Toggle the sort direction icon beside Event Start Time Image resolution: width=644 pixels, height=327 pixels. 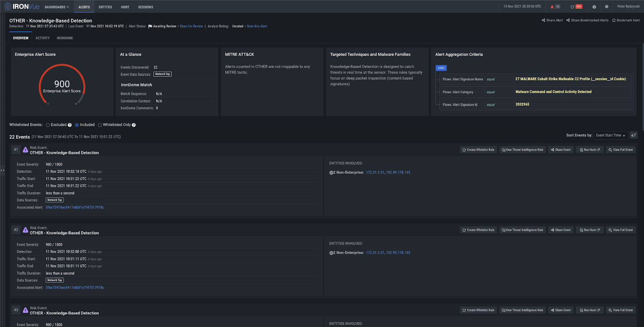[x=634, y=135]
